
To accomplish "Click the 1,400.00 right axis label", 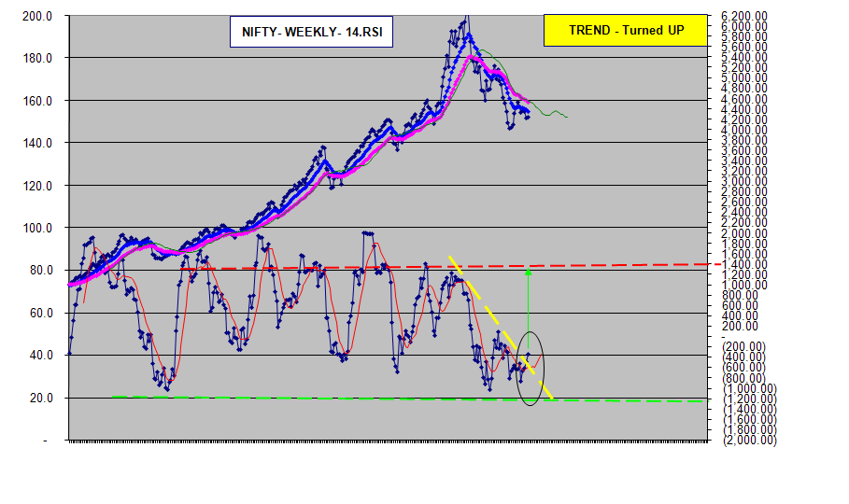I will click(744, 264).
